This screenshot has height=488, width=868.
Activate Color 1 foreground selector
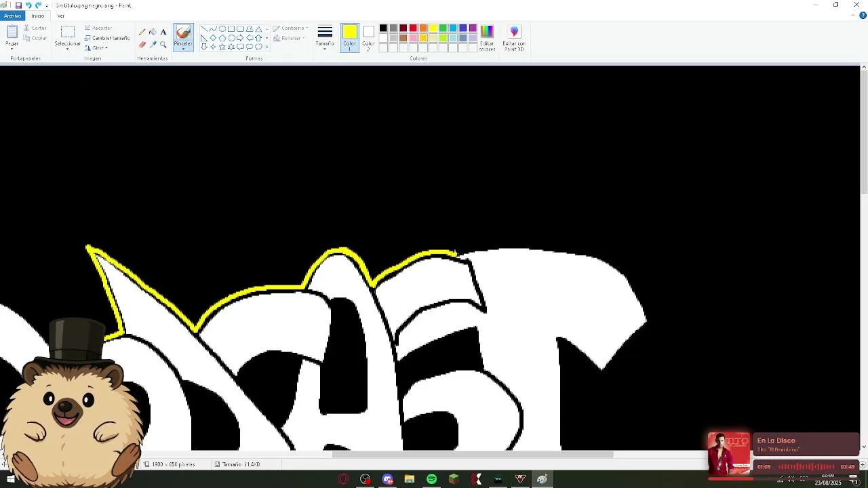click(x=350, y=38)
